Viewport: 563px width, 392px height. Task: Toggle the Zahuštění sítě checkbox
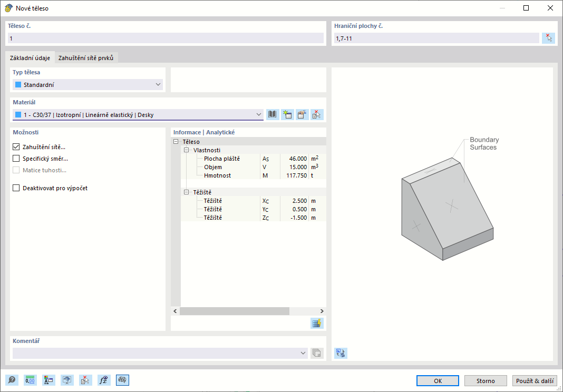click(x=16, y=147)
